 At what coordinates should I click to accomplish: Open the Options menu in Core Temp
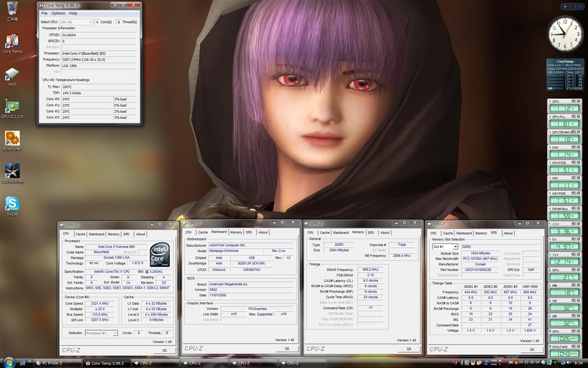pyautogui.click(x=58, y=13)
